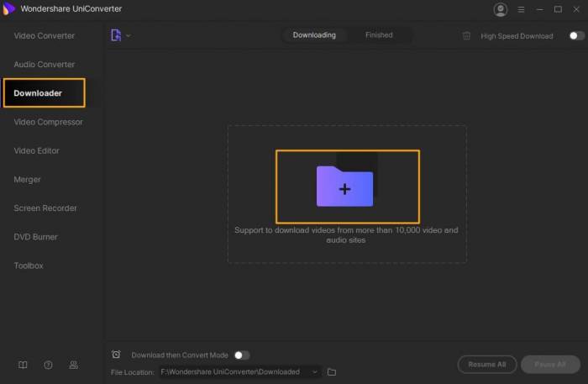
Task: Click the feedback person icon in the sidebar
Action: (x=73, y=365)
